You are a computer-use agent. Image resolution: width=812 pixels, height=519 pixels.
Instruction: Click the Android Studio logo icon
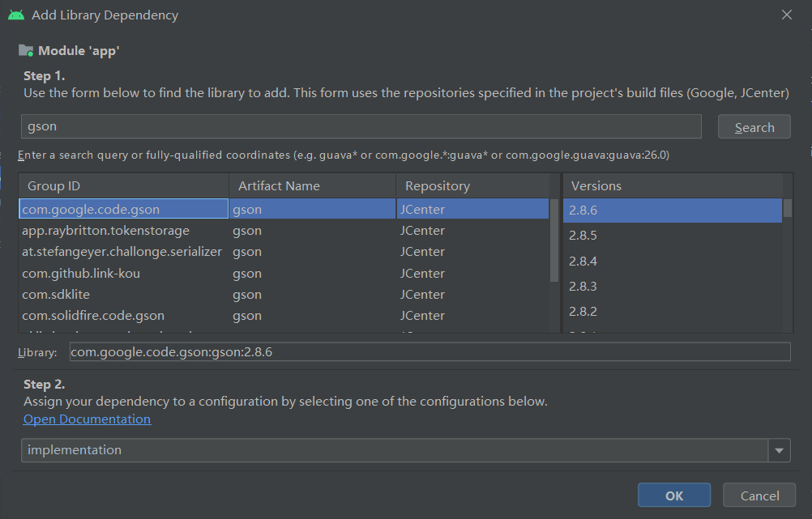coord(16,15)
